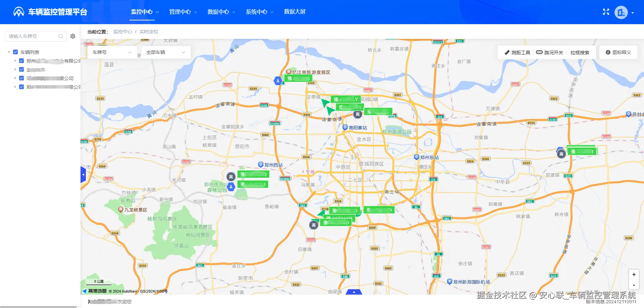The image size is (644, 308).
Task: Click 实时定位 breadcrumb link
Action: pos(149,32)
